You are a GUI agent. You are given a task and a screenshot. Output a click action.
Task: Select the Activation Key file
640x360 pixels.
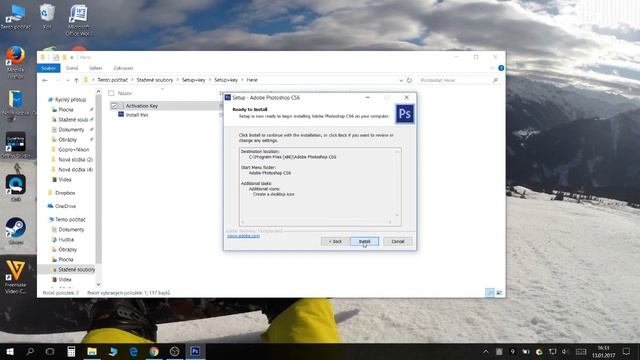click(142, 106)
